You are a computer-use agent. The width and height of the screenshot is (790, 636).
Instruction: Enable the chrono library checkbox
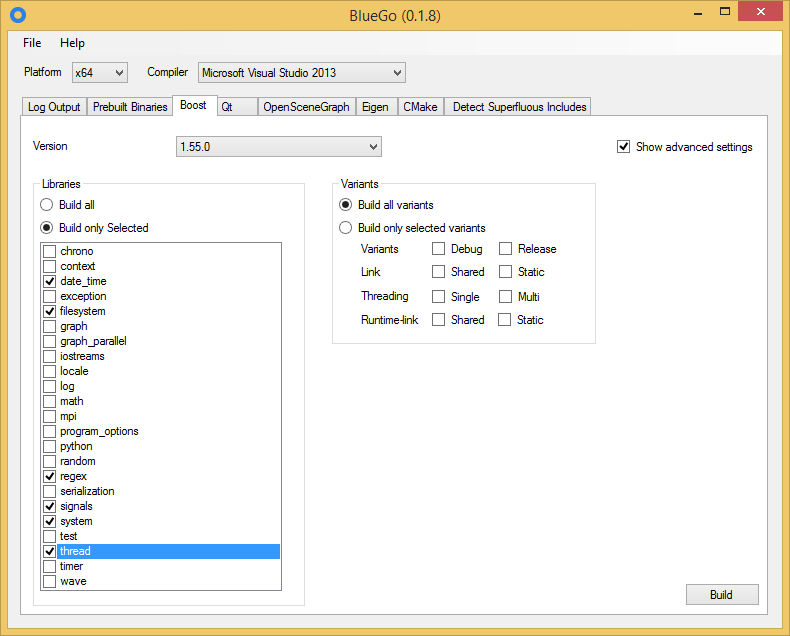pos(49,252)
